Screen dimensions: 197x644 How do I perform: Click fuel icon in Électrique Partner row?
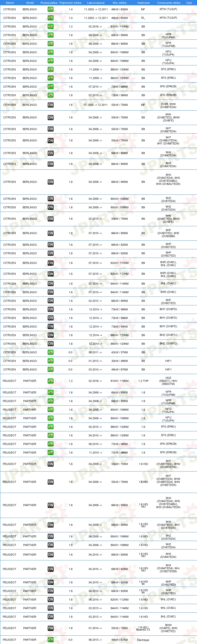pos(50,640)
